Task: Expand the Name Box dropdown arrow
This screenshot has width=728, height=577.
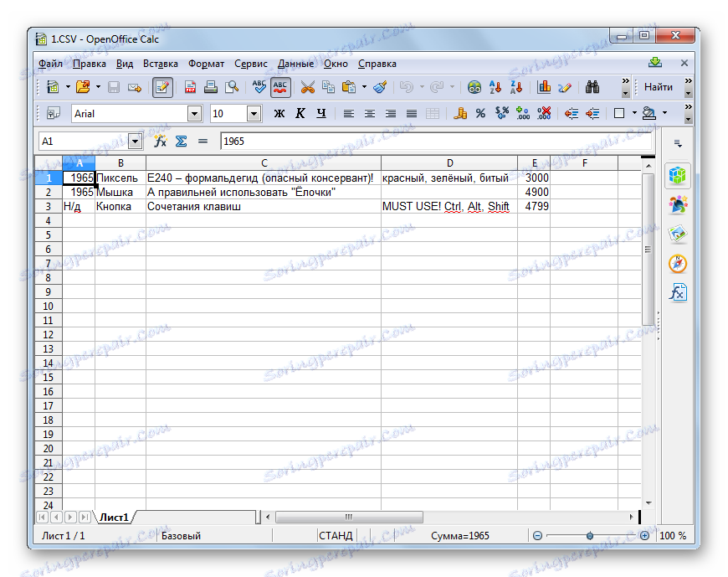Action: [x=135, y=142]
